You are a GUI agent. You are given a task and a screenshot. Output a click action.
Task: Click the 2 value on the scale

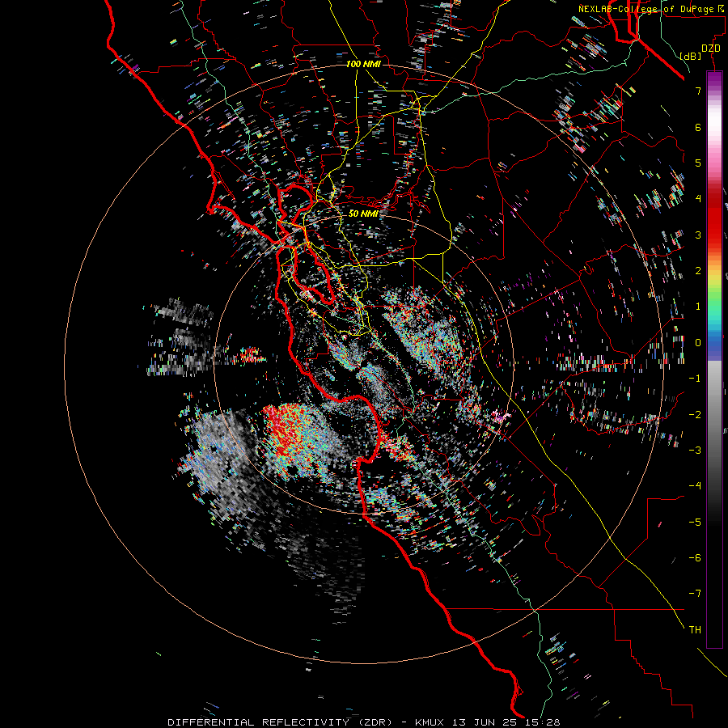(698, 271)
